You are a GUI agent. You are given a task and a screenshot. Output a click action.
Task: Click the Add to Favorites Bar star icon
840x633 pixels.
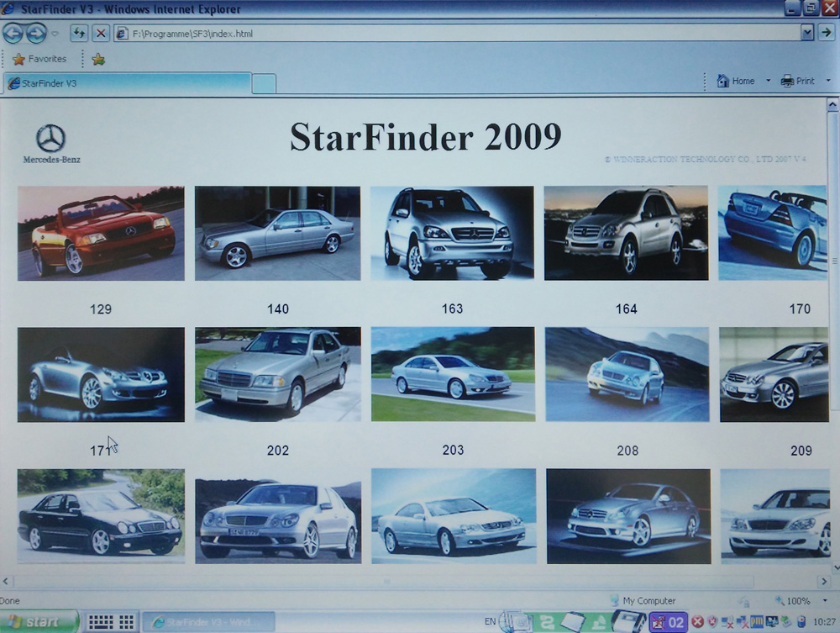point(98,59)
